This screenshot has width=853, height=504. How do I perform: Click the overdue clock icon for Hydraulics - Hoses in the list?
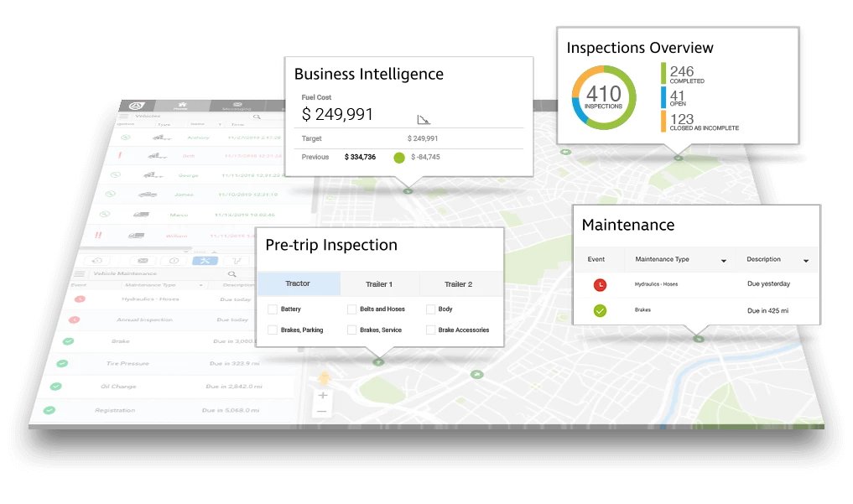(80, 299)
